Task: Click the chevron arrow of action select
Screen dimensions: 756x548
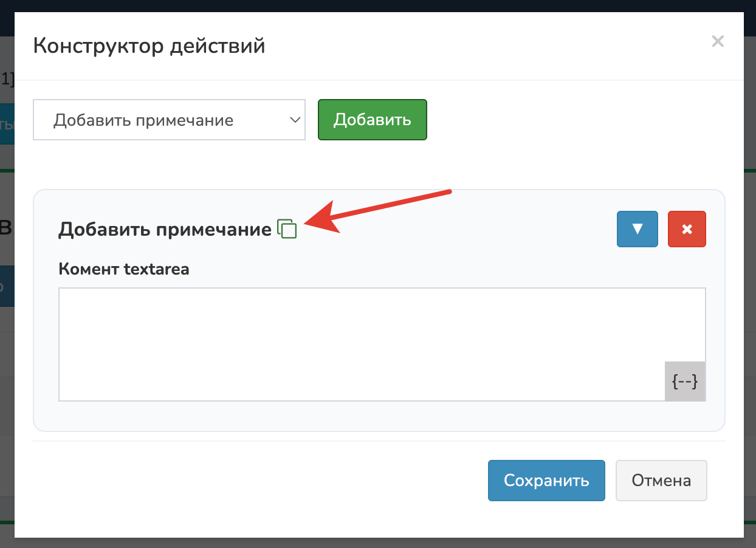Action: pyautogui.click(x=295, y=120)
